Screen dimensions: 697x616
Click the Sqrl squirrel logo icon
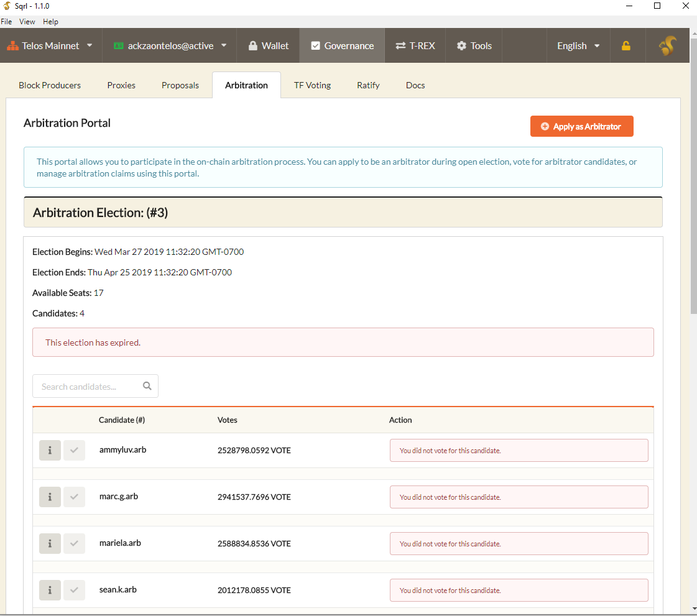pyautogui.click(x=667, y=46)
